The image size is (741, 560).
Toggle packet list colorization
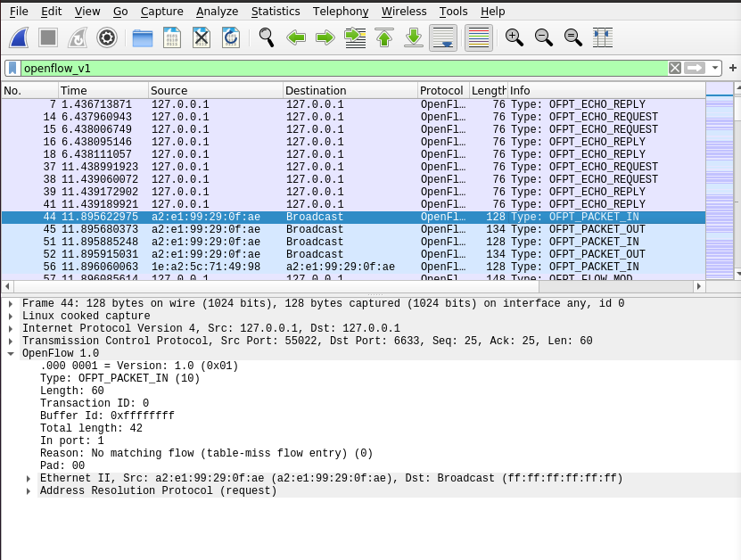pos(478,37)
